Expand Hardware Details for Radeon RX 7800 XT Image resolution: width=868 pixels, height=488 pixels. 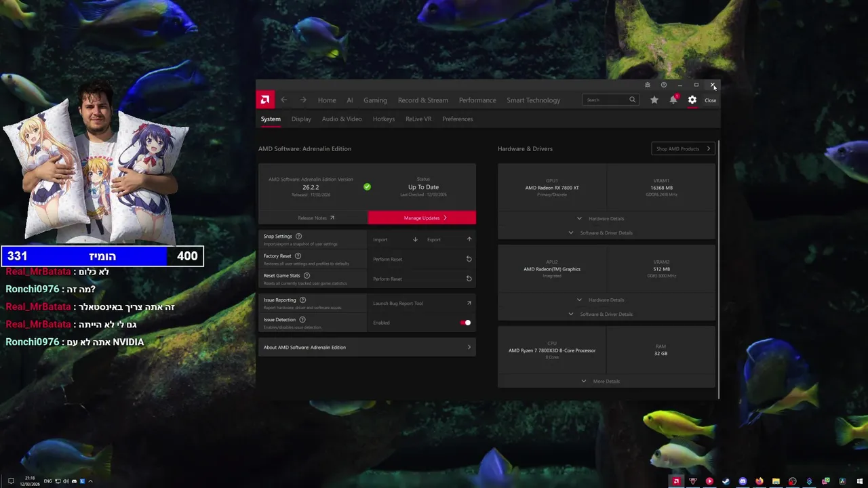click(601, 218)
